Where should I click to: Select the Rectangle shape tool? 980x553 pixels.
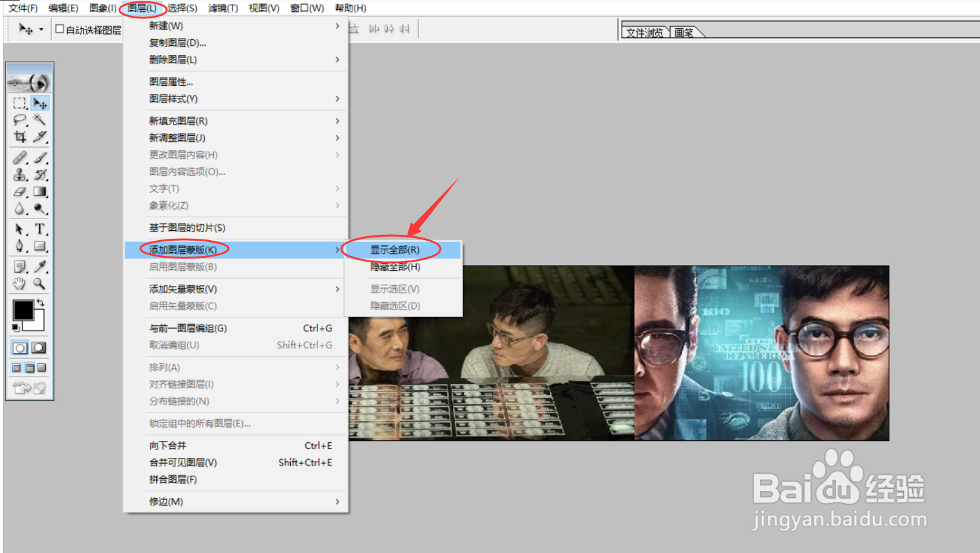[x=40, y=247]
